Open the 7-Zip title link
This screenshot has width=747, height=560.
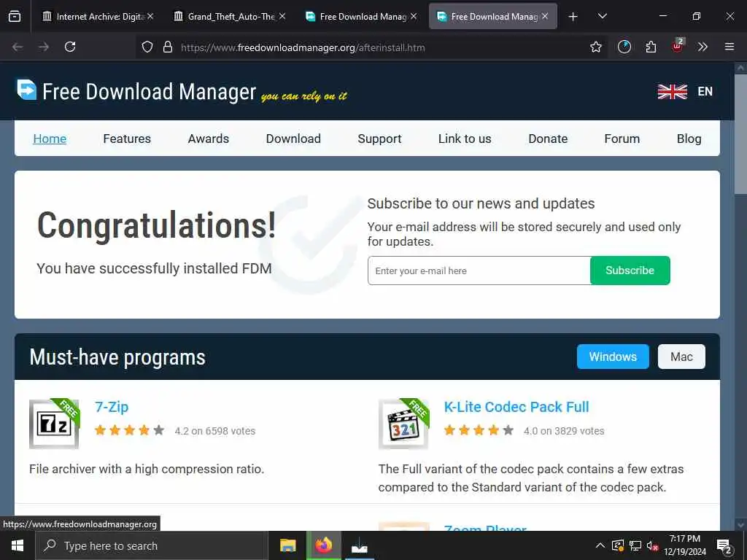(112, 407)
